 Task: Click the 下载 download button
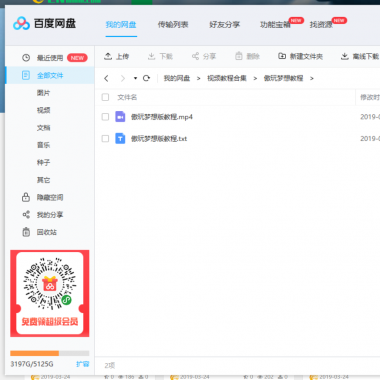[160, 56]
